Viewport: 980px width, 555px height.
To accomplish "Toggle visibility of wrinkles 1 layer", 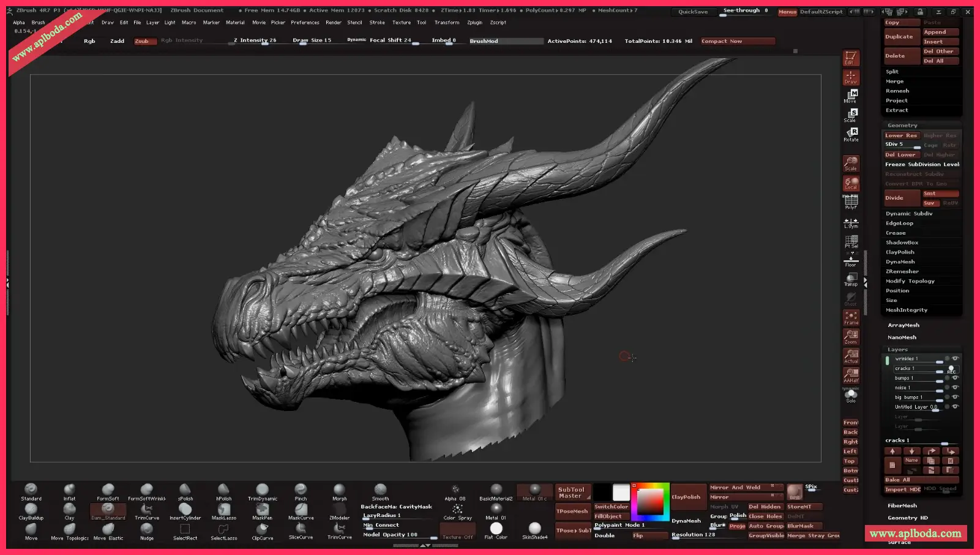I will 955,358.
